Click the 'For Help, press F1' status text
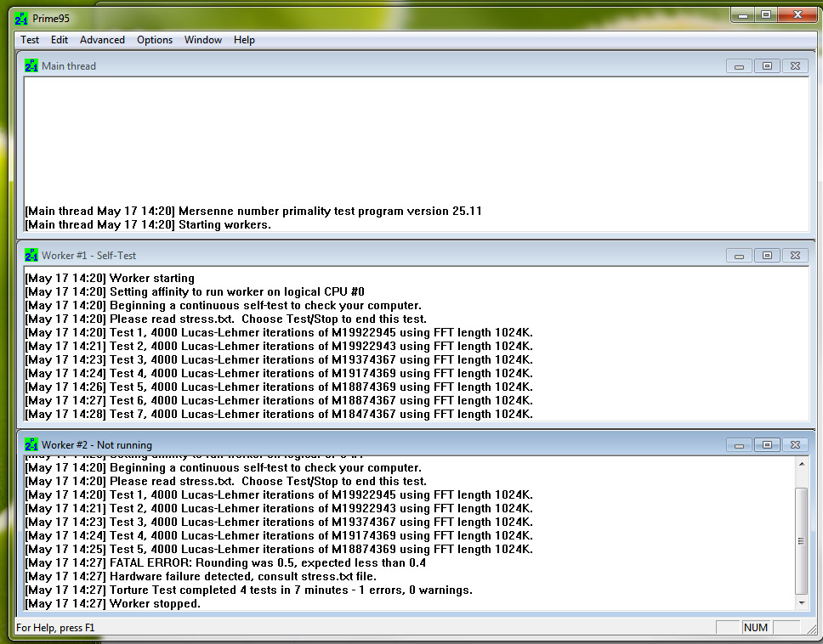Image resolution: width=823 pixels, height=644 pixels. tap(55, 628)
